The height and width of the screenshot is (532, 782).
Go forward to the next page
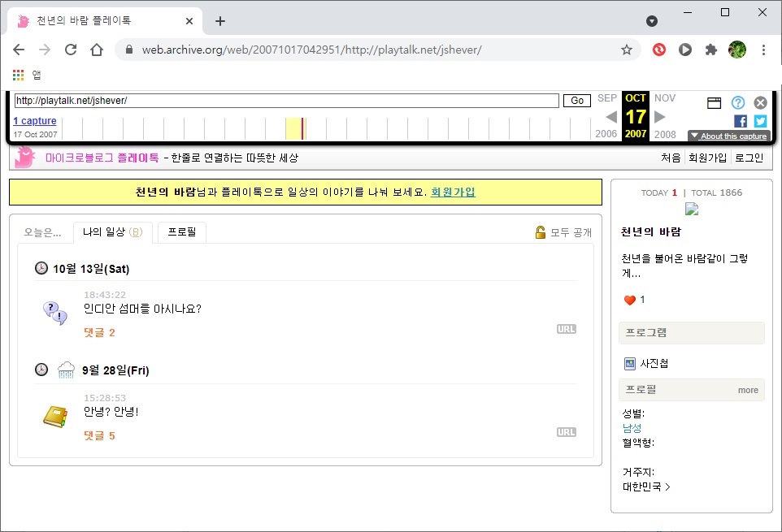(x=45, y=50)
